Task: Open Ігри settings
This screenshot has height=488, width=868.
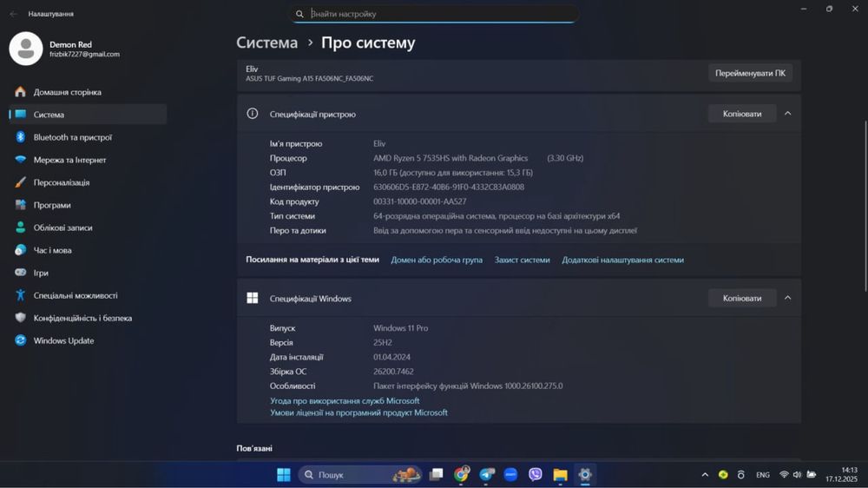Action: point(41,273)
